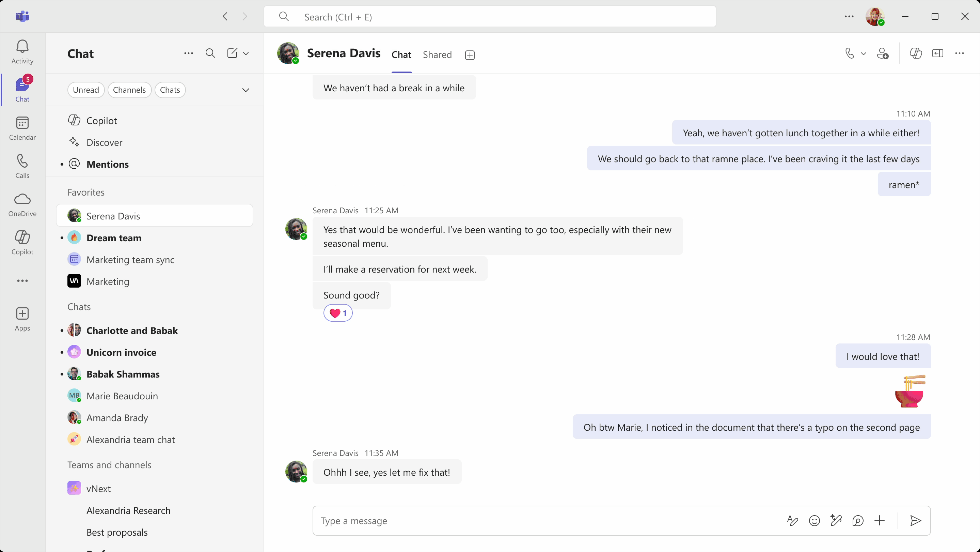This screenshot has width=980, height=552.
Task: Open Serena Davis's profile picture in header
Action: tap(288, 53)
